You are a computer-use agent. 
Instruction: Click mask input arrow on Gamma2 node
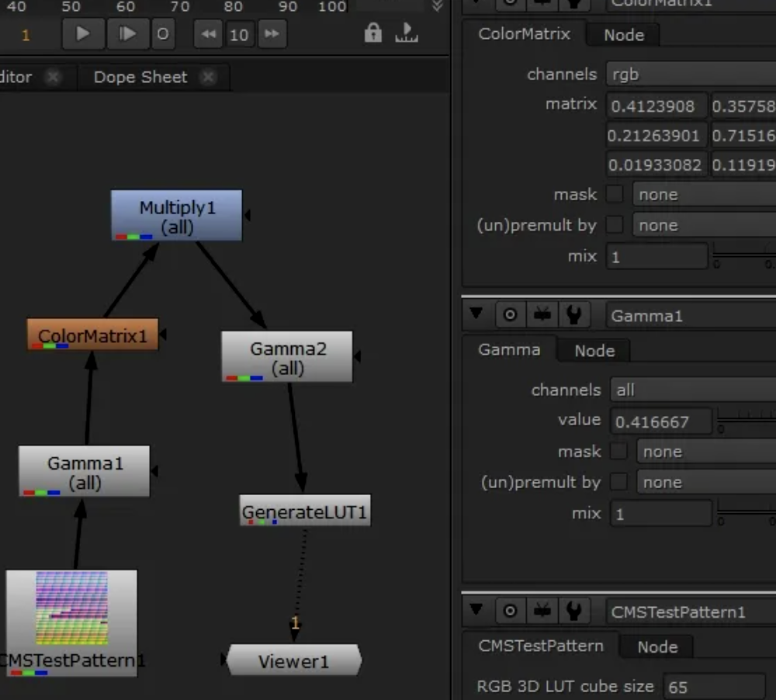[x=357, y=356]
